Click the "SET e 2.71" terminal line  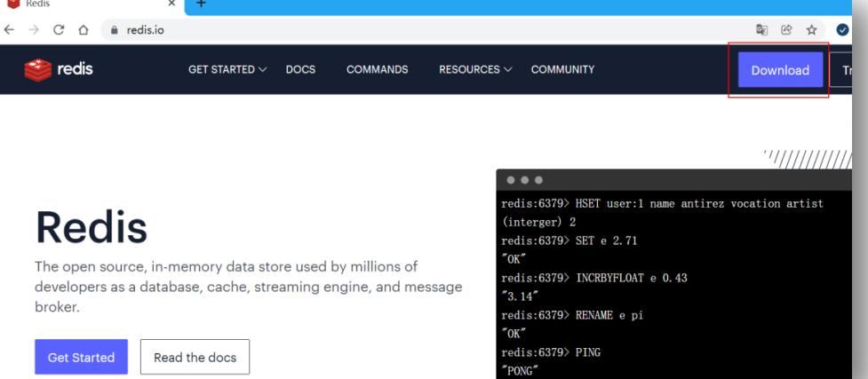(x=569, y=241)
